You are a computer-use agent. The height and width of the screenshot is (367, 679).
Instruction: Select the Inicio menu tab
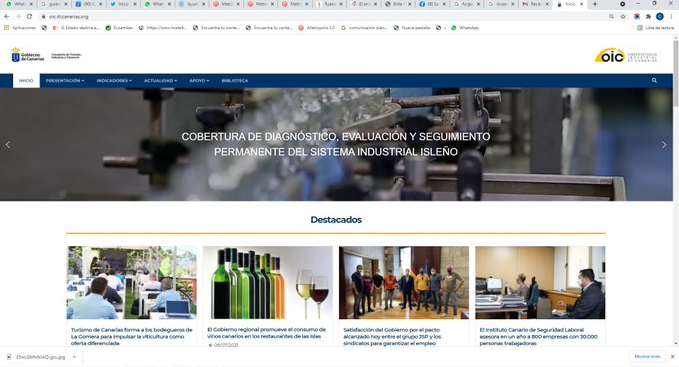[26, 81]
